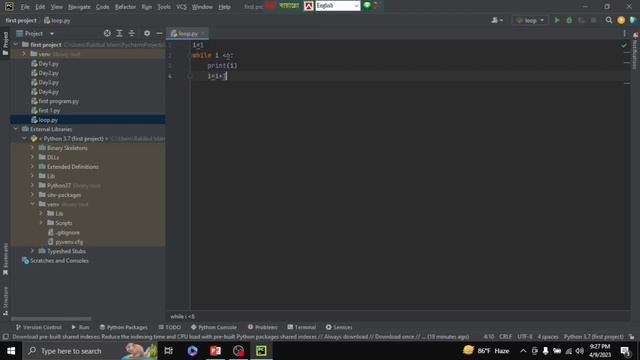Open Notifications tool window on right edge
The height and width of the screenshot is (360, 640).
click(x=635, y=51)
